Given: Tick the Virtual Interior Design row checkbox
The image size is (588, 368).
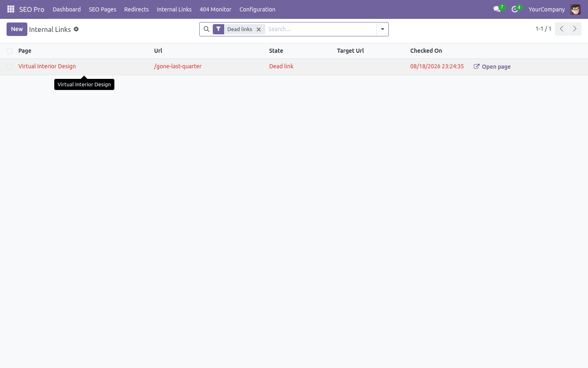Looking at the screenshot, I should pyautogui.click(x=9, y=67).
